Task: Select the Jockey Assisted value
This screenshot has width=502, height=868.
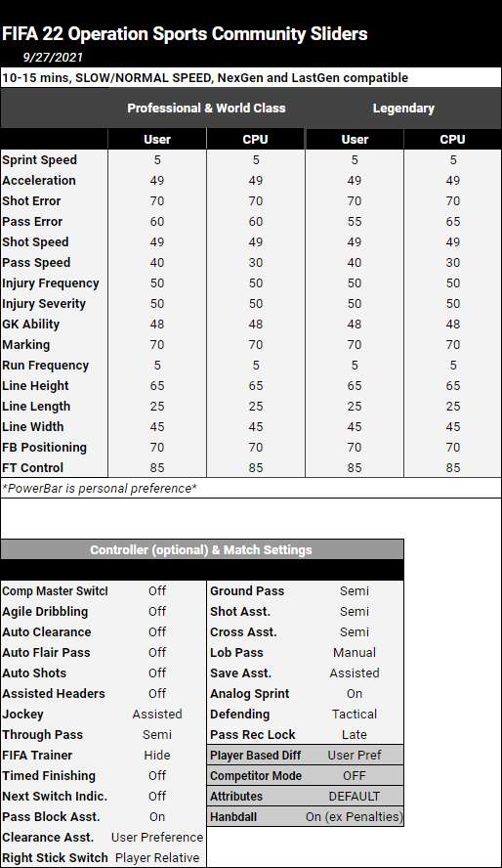Action: (x=157, y=714)
